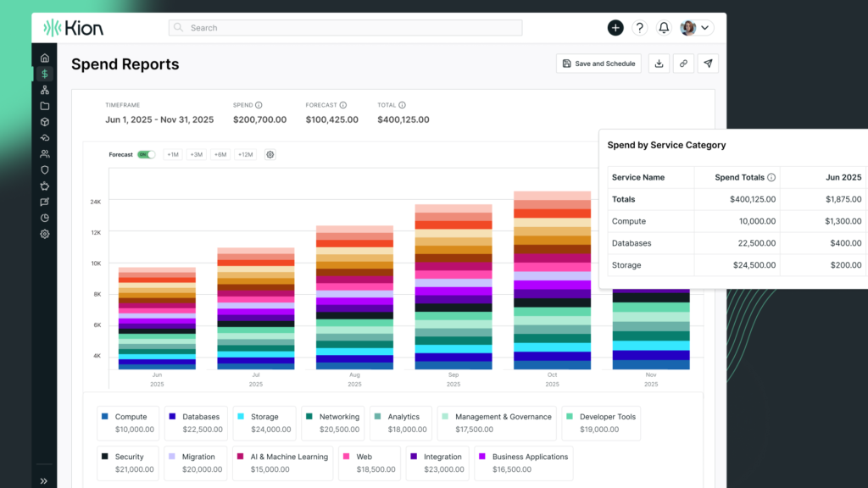Select the +12M forecast range
The image size is (868, 488).
246,155
